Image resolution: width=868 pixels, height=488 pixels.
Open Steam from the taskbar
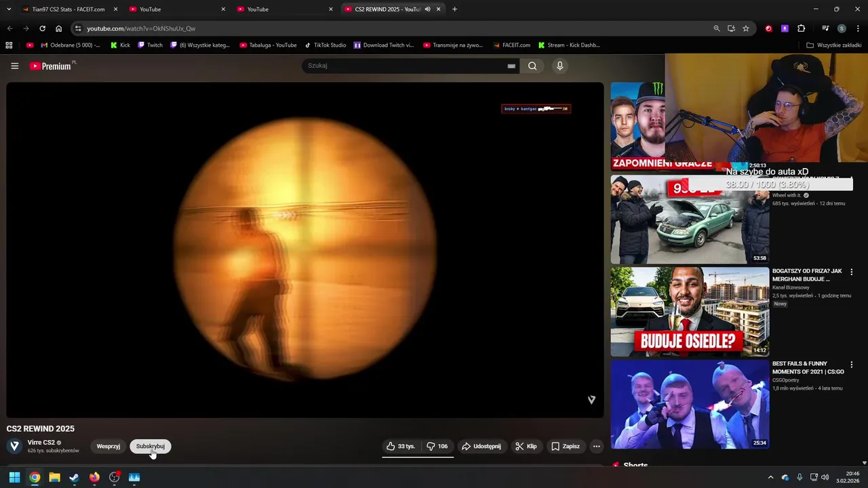click(74, 477)
